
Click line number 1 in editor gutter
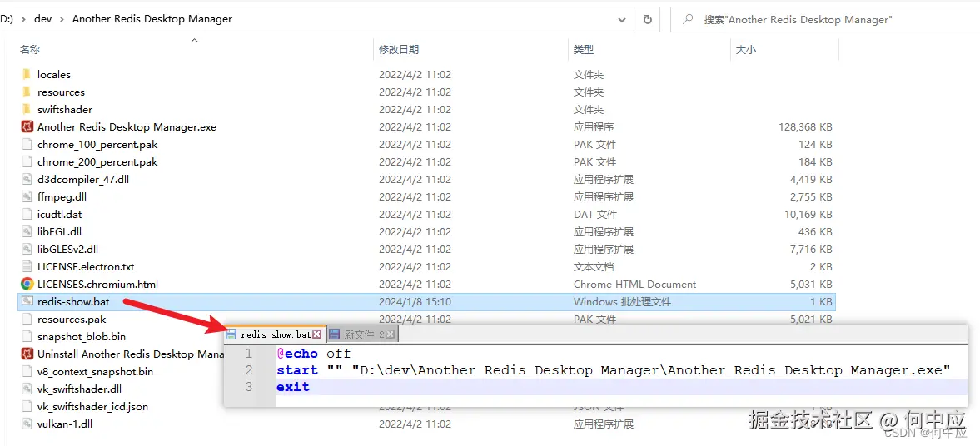point(249,354)
